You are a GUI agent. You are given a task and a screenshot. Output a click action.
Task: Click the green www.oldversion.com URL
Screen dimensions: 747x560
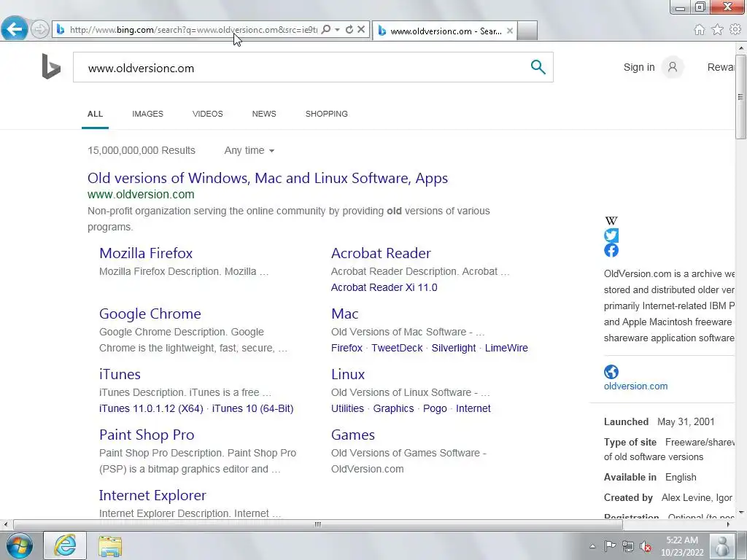pos(141,194)
